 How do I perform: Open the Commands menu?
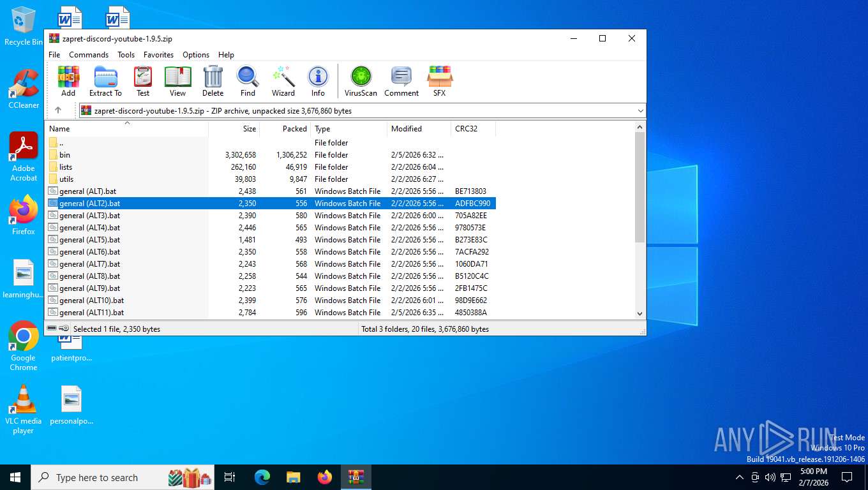(x=89, y=55)
